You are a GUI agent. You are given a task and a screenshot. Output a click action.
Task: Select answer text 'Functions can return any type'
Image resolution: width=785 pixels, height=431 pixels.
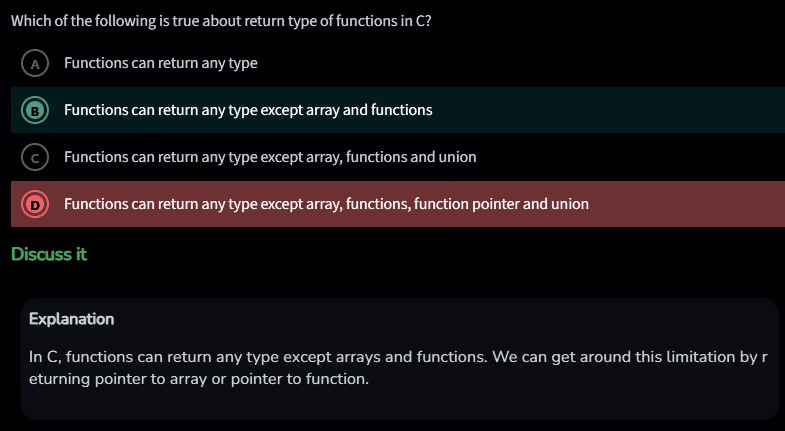tap(161, 63)
